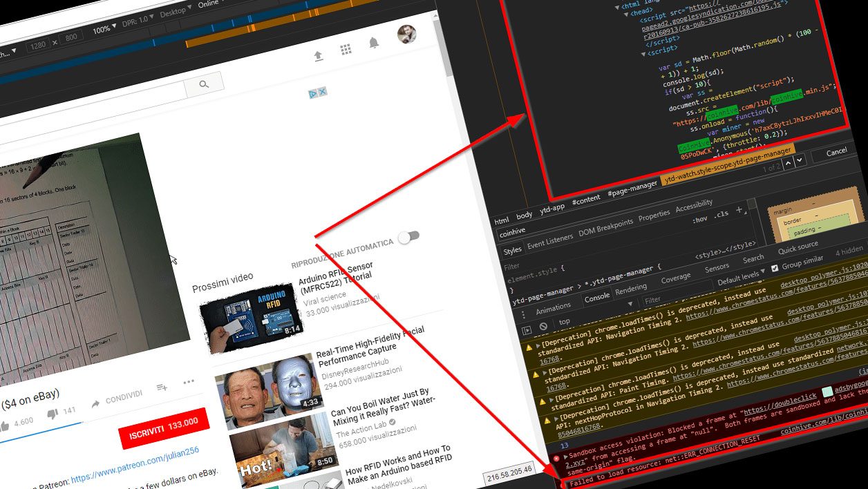Image resolution: width=868 pixels, height=489 pixels.
Task: Select the body breadcrumb in Elements
Action: tap(525, 215)
